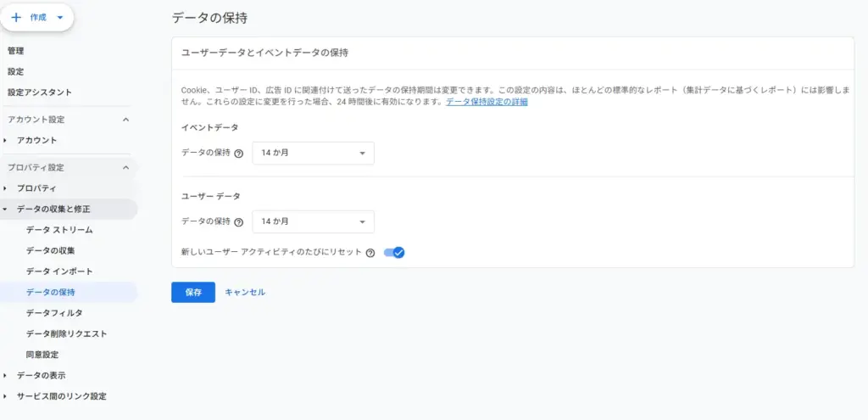868x420 pixels.
Task: Select データの保持 in sidebar
Action: coord(50,292)
